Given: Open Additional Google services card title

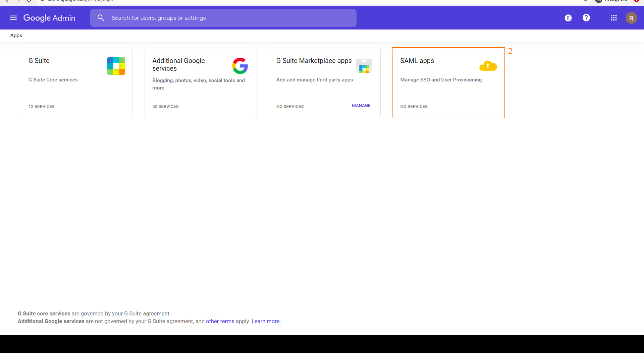Looking at the screenshot, I should [178, 64].
